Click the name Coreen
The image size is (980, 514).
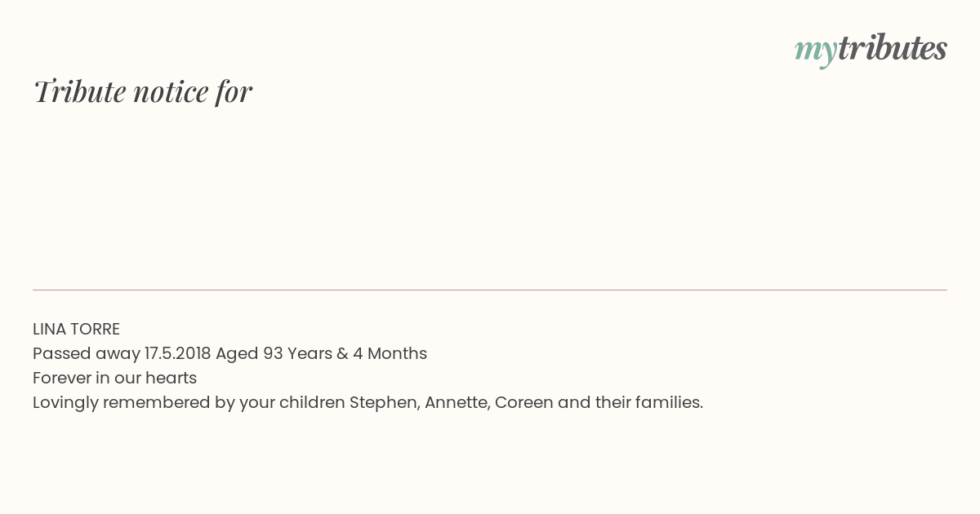click(523, 402)
